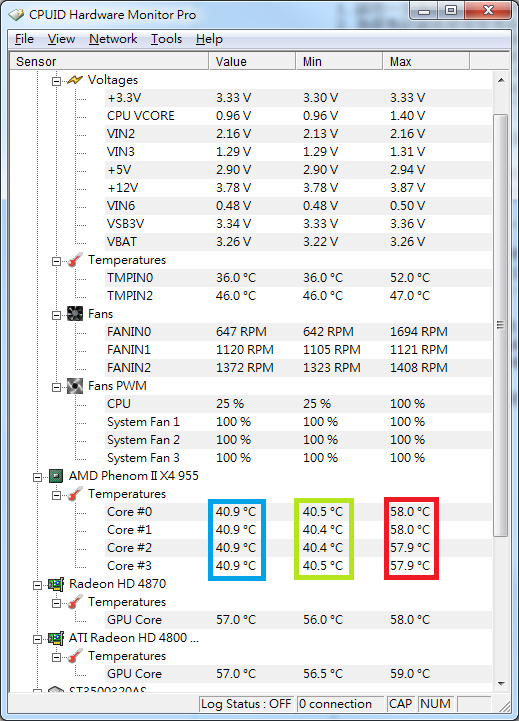Click the Log Status : OFF status field
Image resolution: width=519 pixels, height=721 pixels.
[x=246, y=704]
